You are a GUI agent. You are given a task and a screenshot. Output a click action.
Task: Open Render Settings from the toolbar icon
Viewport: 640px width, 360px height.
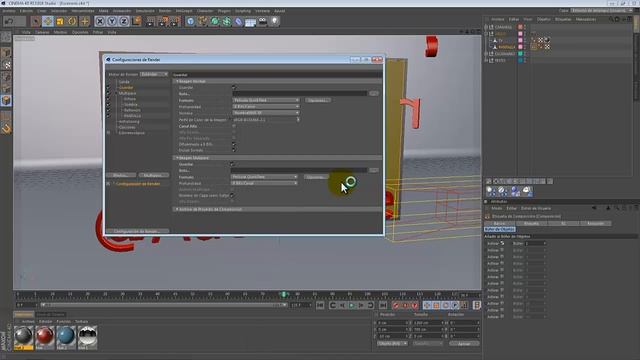tap(175, 21)
